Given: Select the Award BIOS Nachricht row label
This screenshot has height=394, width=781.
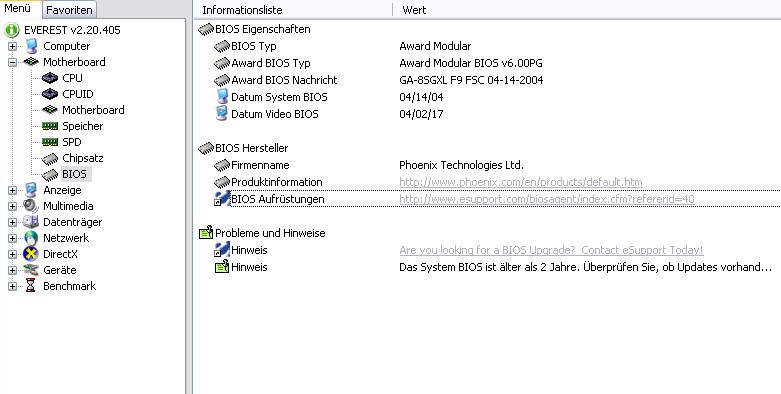Looking at the screenshot, I should (x=284, y=80).
